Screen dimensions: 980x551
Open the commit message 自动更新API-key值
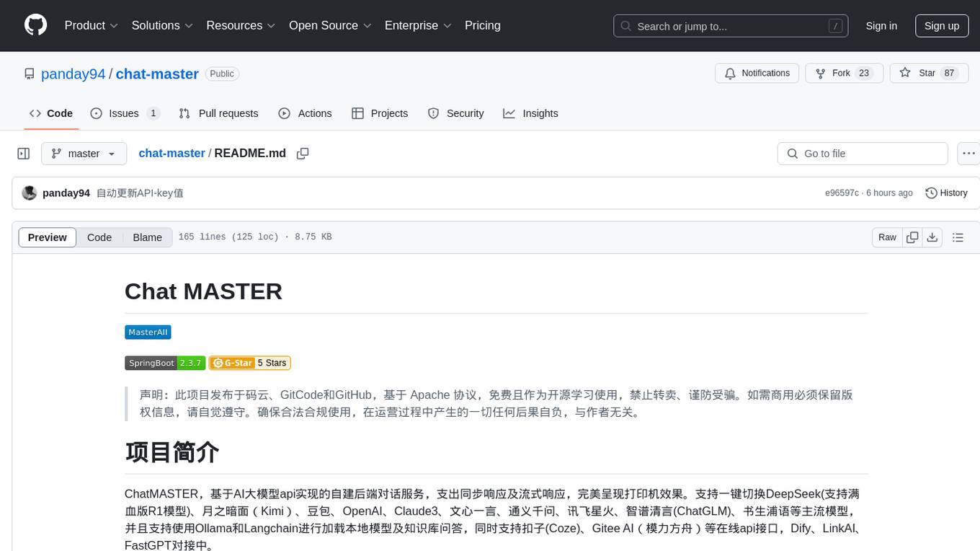point(140,193)
